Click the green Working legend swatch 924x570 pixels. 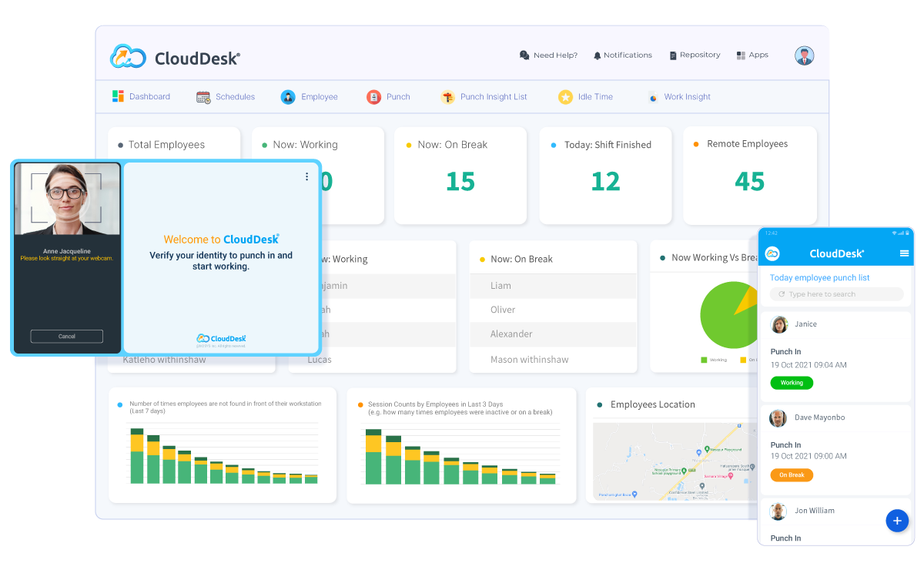pyautogui.click(x=705, y=360)
